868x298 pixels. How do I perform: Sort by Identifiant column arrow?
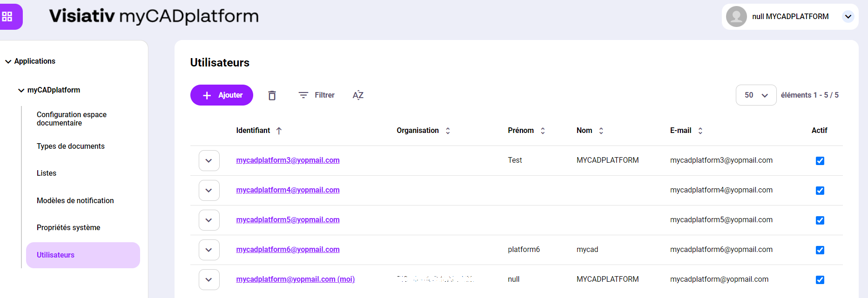[x=279, y=131]
